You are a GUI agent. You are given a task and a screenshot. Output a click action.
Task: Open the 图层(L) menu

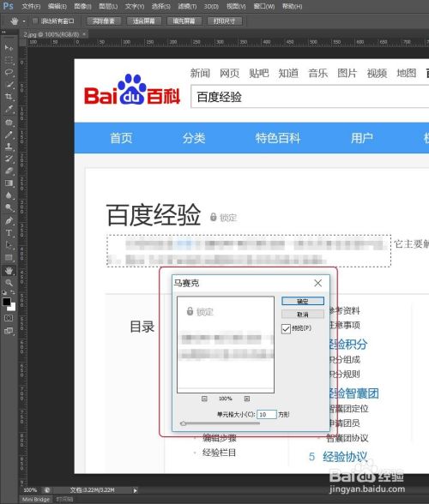108,6
